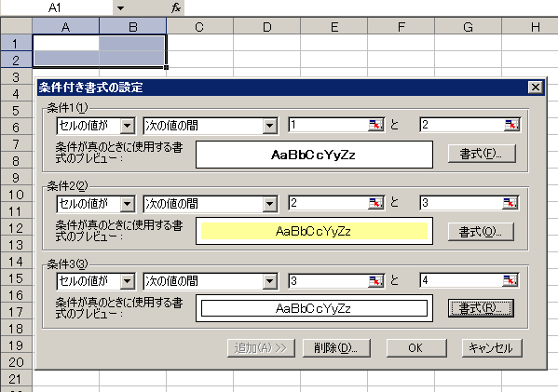Click the yellow format preview of condition 2

coord(314,231)
